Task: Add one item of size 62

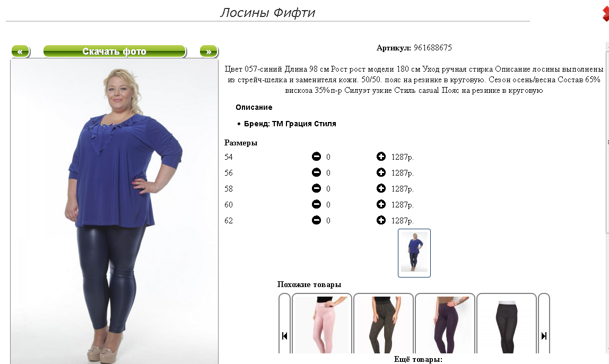Action: pyautogui.click(x=381, y=220)
